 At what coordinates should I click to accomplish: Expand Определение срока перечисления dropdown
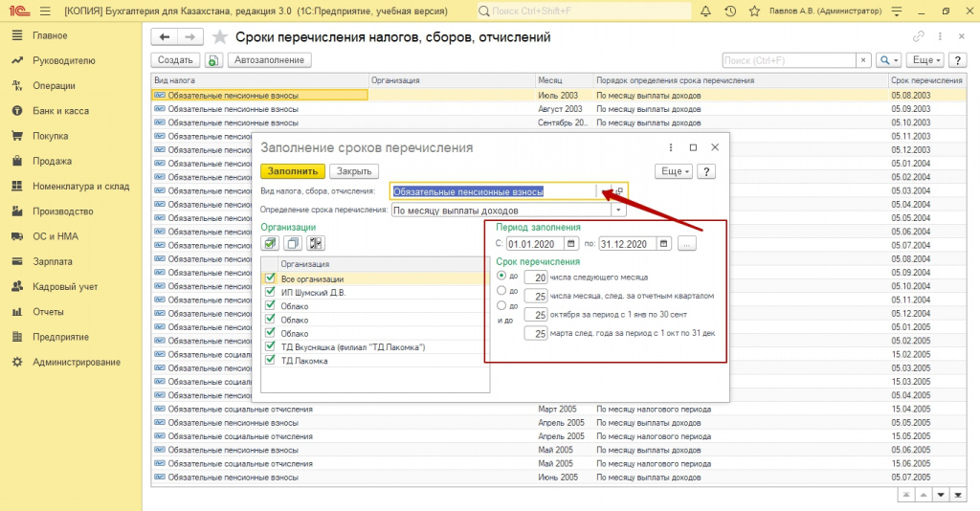[618, 211]
